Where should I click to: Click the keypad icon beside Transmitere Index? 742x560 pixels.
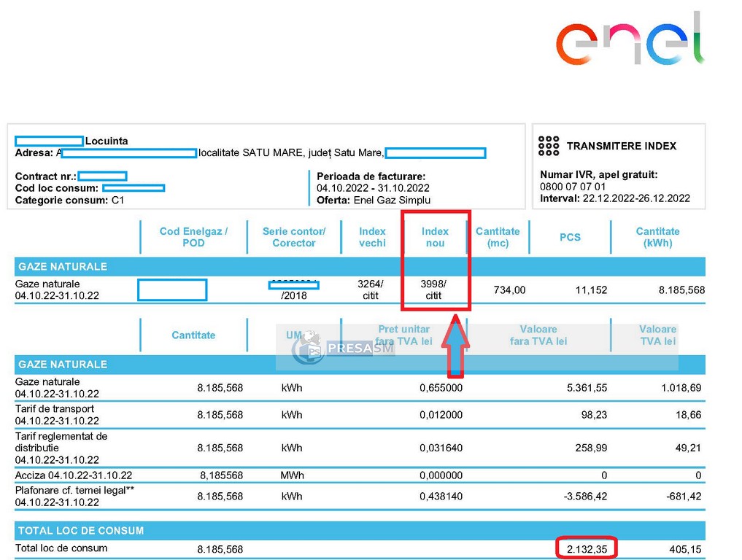[x=549, y=146]
